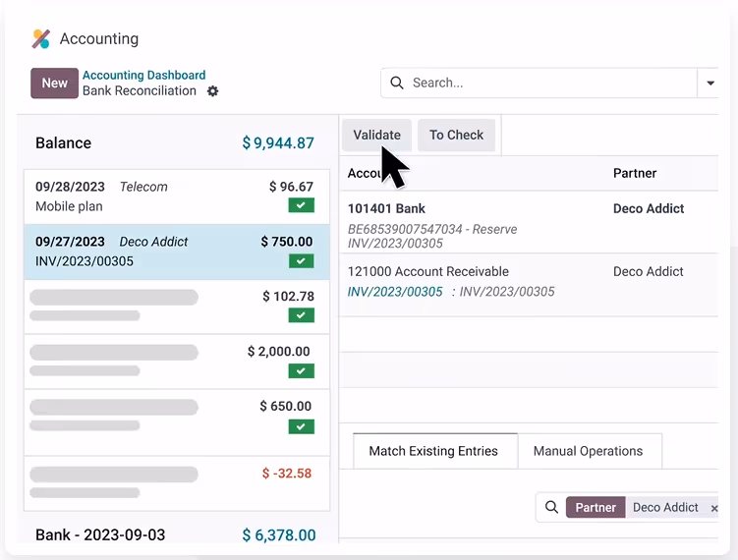This screenshot has height=560, width=738.
Task: Click the Accounting app logo icon
Action: pyautogui.click(x=41, y=39)
